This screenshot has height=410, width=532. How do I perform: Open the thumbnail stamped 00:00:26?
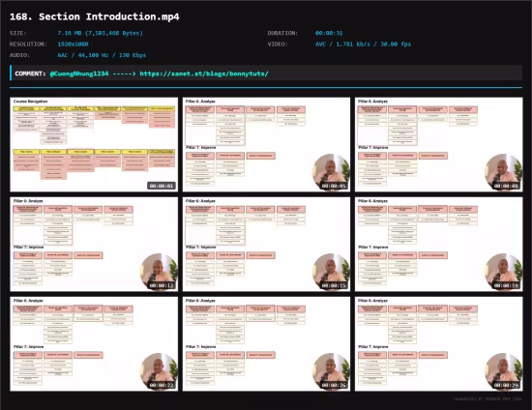tap(266, 344)
